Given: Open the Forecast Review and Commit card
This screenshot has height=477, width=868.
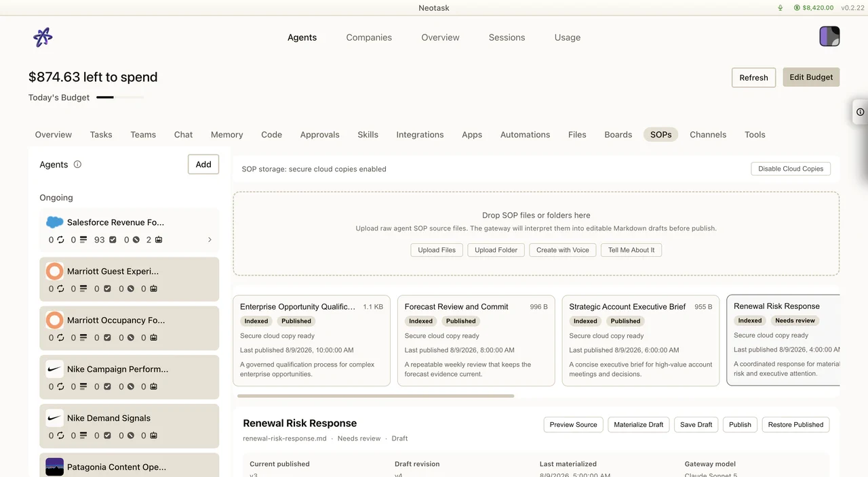Looking at the screenshot, I should 476,341.
